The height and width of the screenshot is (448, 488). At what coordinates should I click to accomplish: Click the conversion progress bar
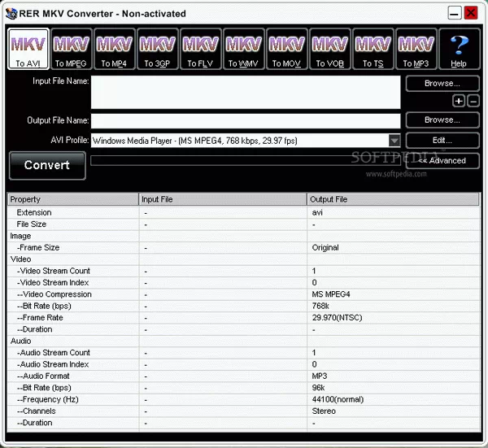[x=246, y=160]
